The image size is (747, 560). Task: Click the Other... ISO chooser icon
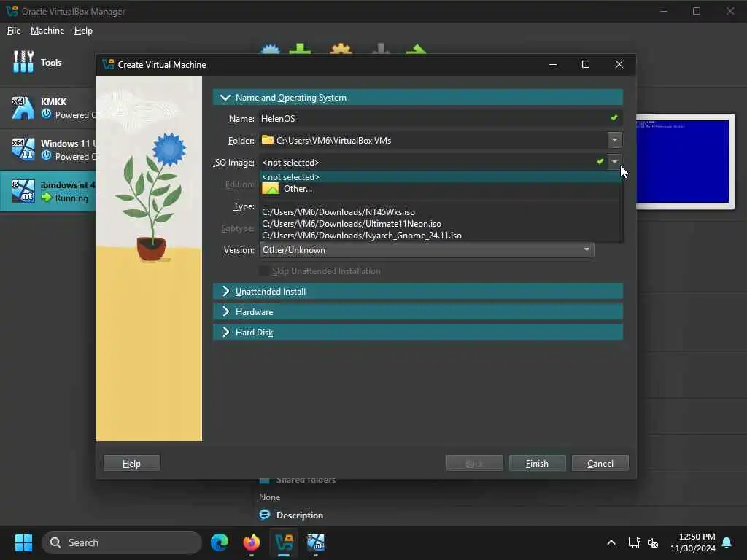[x=271, y=189]
